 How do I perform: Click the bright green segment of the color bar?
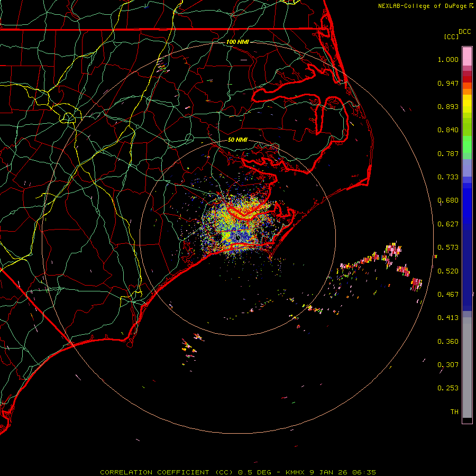coord(467,144)
